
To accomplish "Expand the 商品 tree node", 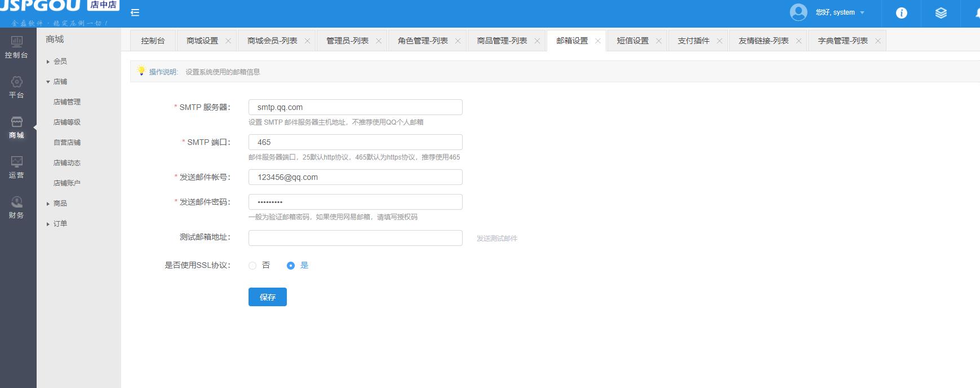I will pos(48,204).
